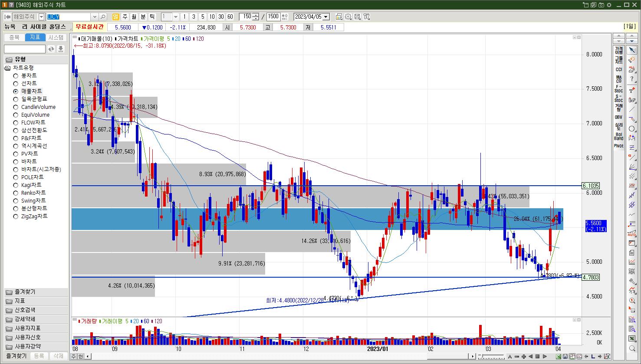Screen dimensions: 641x364
Task: Select the 선차트 chart type
Action: [25, 83]
